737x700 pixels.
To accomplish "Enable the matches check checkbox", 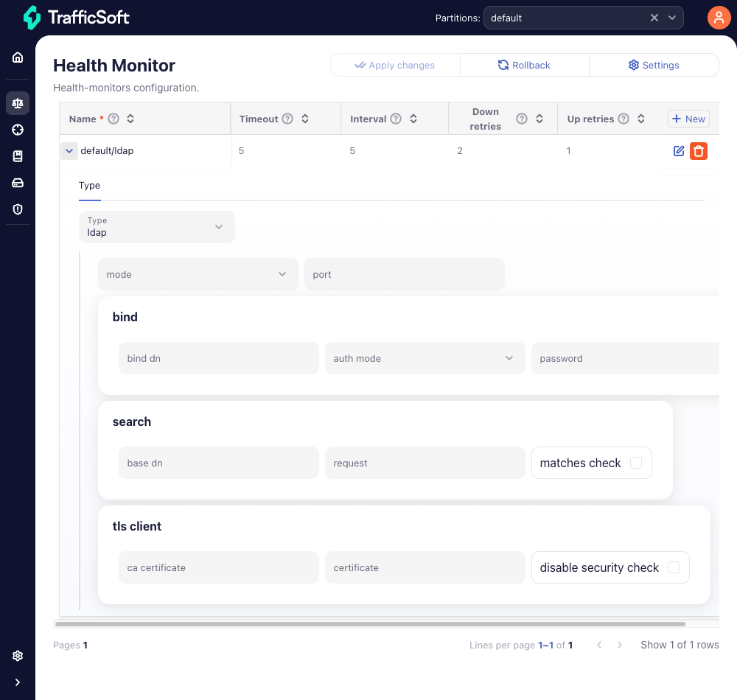I will click(636, 463).
